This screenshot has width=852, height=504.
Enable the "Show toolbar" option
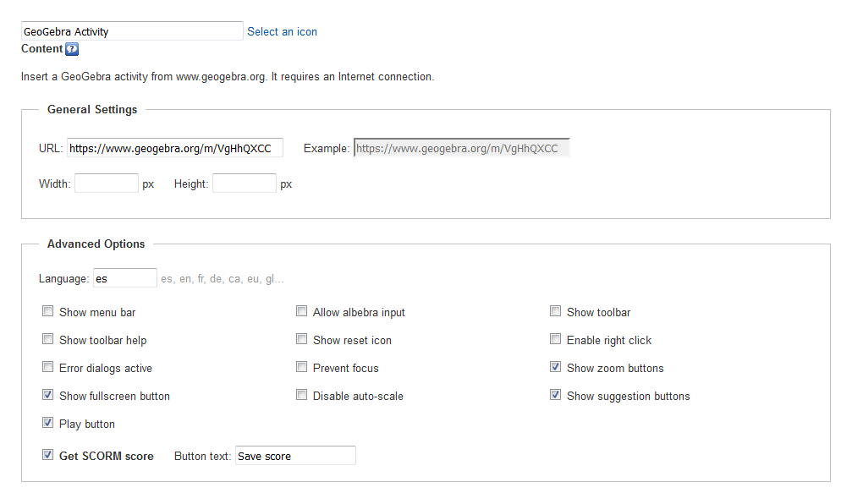pos(555,310)
